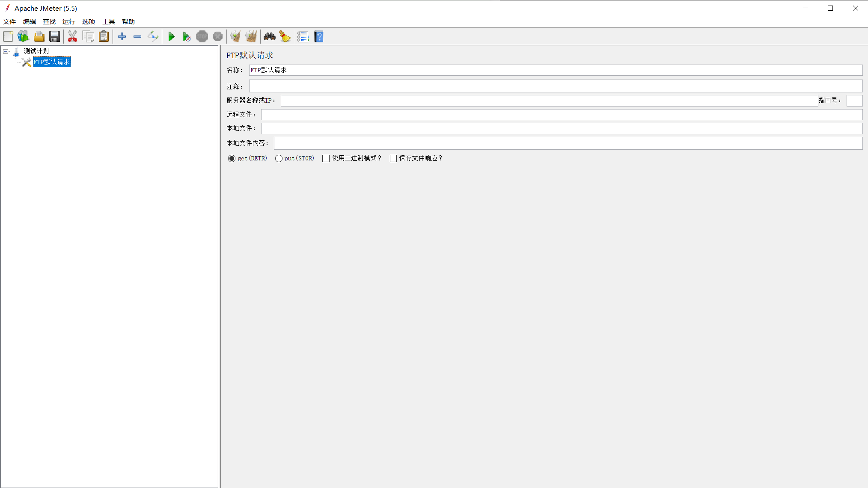
Task: Select the 测试计划 tree item
Action: (x=36, y=51)
